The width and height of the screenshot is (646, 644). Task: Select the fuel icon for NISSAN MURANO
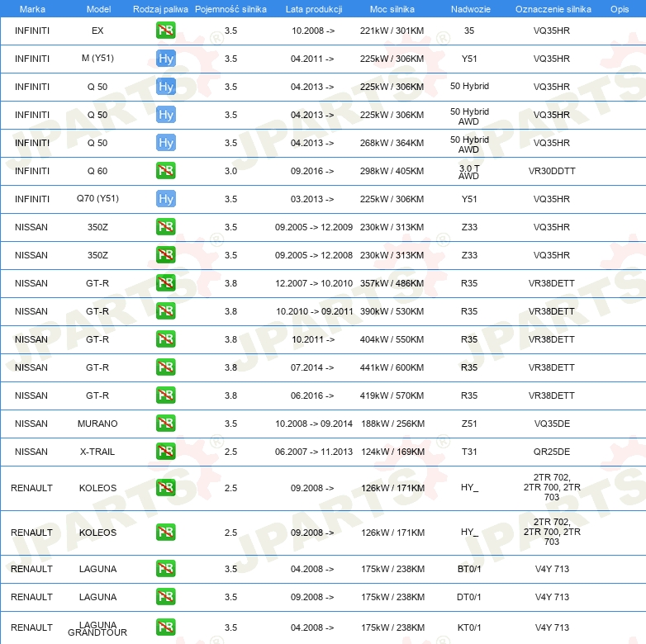(x=165, y=424)
